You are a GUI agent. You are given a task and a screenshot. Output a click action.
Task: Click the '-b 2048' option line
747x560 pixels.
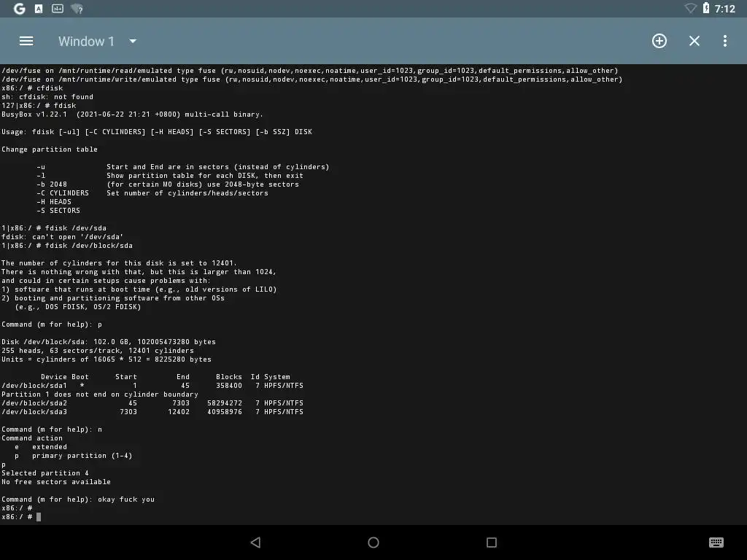(168, 184)
